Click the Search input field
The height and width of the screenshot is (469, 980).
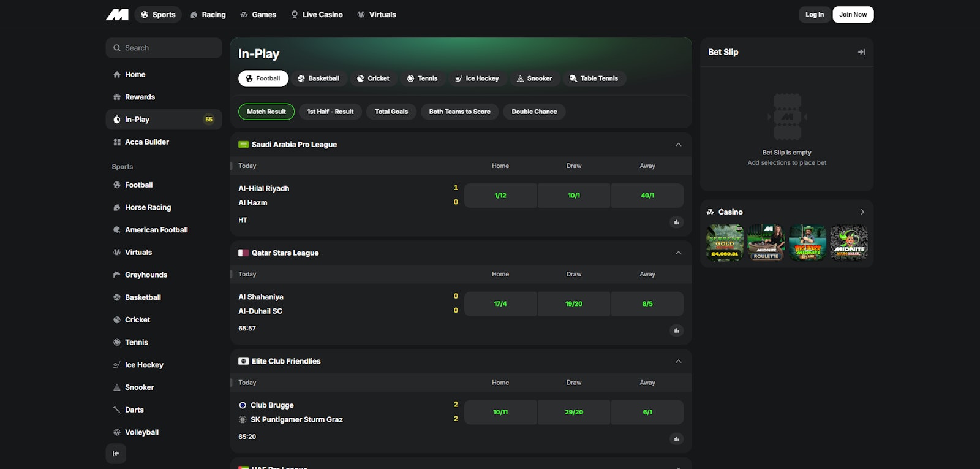click(x=164, y=48)
